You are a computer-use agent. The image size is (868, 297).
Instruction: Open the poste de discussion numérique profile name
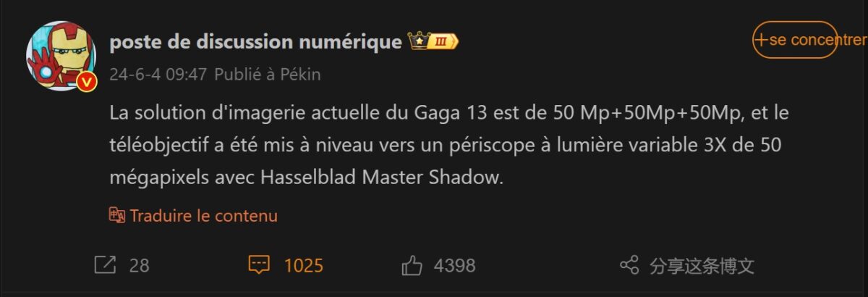point(255,42)
